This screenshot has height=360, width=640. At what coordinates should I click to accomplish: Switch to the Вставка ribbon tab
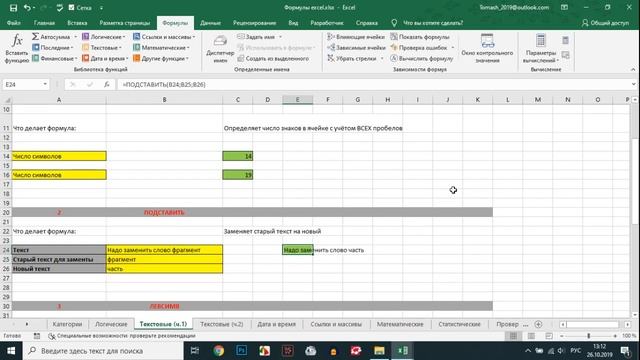tap(77, 23)
